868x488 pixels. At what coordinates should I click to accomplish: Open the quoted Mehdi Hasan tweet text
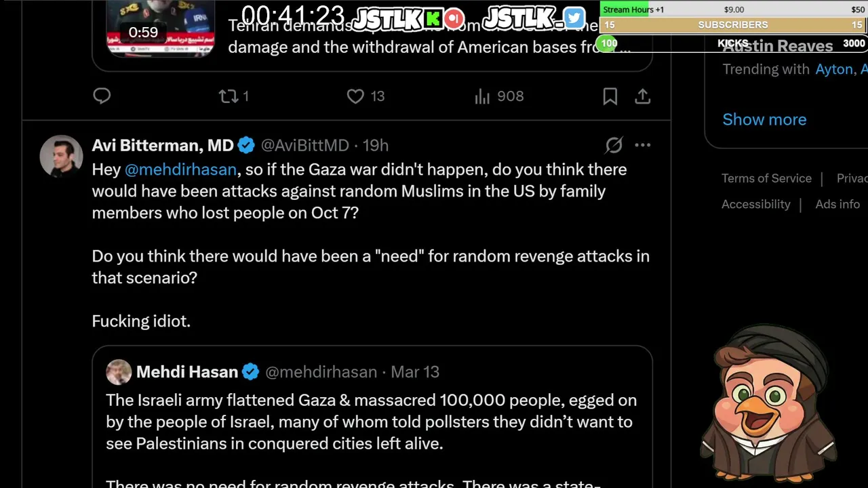[371, 422]
